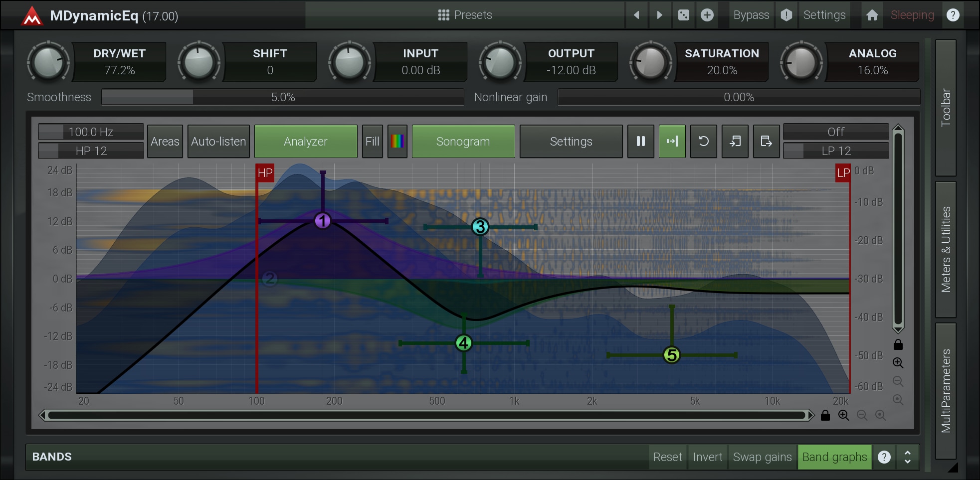Toggle the Analyzer button

click(305, 142)
